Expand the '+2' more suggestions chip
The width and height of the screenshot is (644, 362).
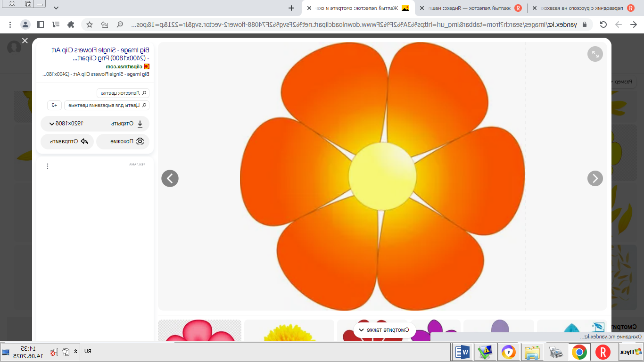pos(54,105)
